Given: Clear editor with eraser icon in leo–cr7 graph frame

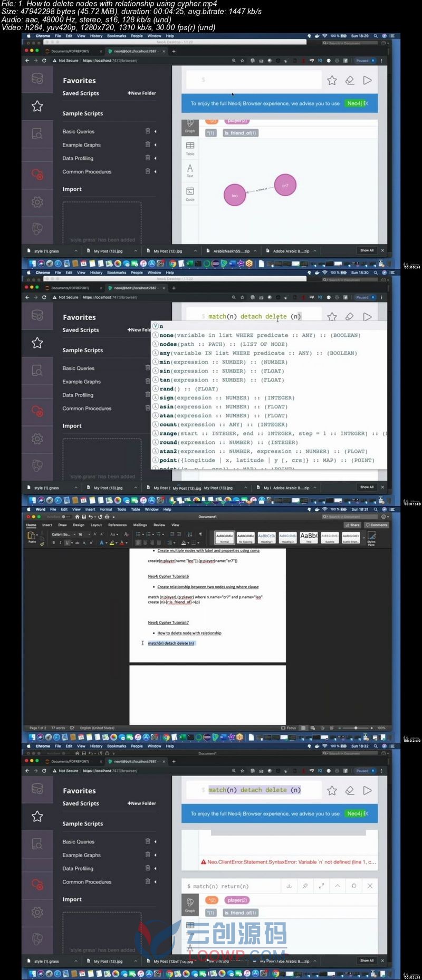Looking at the screenshot, I should pos(349,80).
